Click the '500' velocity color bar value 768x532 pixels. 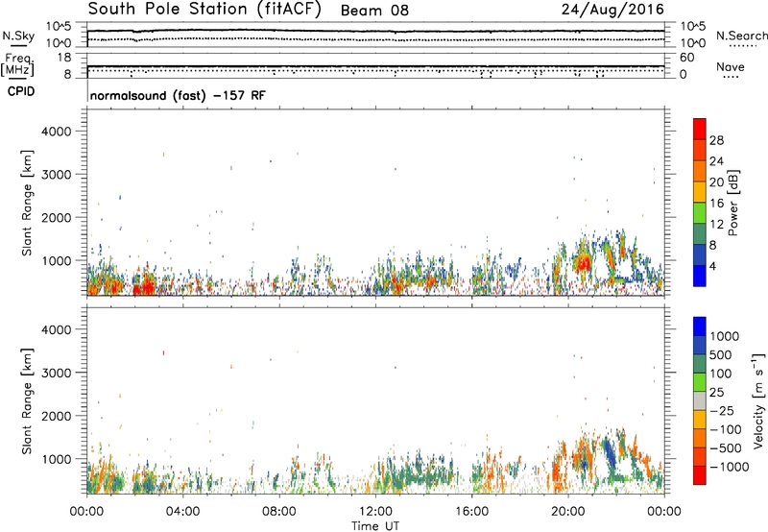click(x=721, y=355)
